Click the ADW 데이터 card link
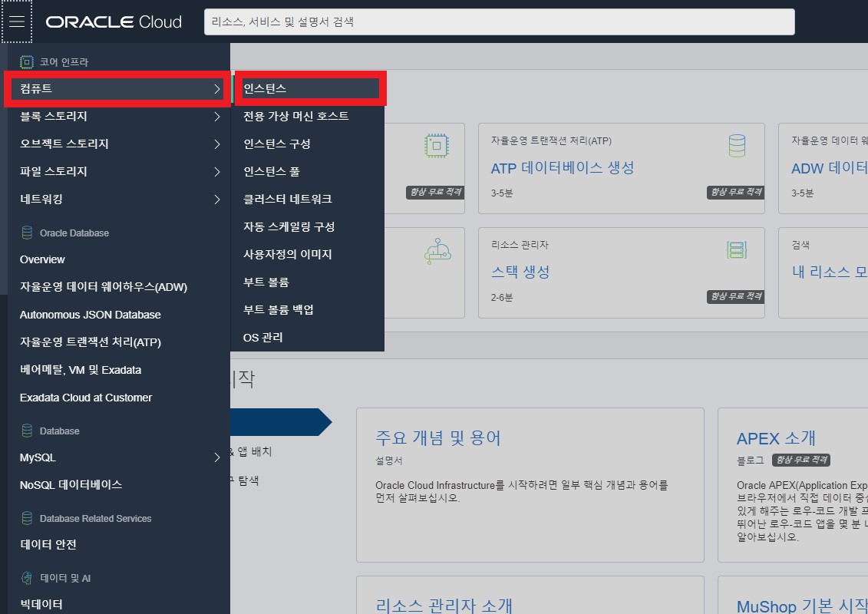The image size is (868, 614). click(x=830, y=168)
